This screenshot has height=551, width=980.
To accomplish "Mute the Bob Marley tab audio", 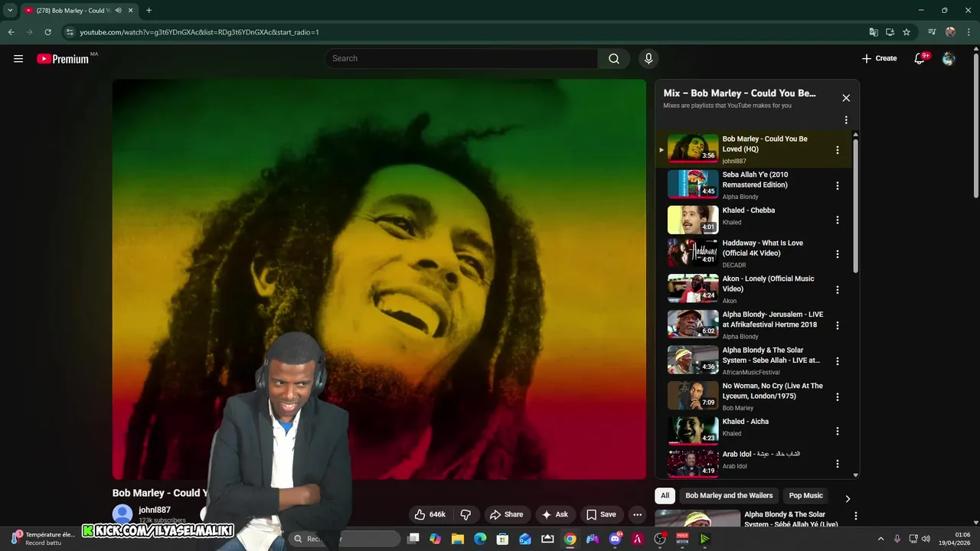I will [118, 11].
